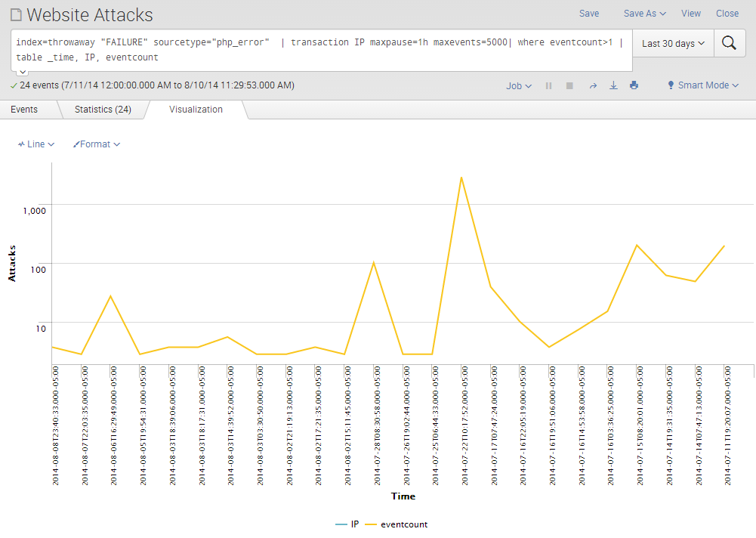The height and width of the screenshot is (538, 756).
Task: Open the Format options dropdown
Action: (97, 144)
